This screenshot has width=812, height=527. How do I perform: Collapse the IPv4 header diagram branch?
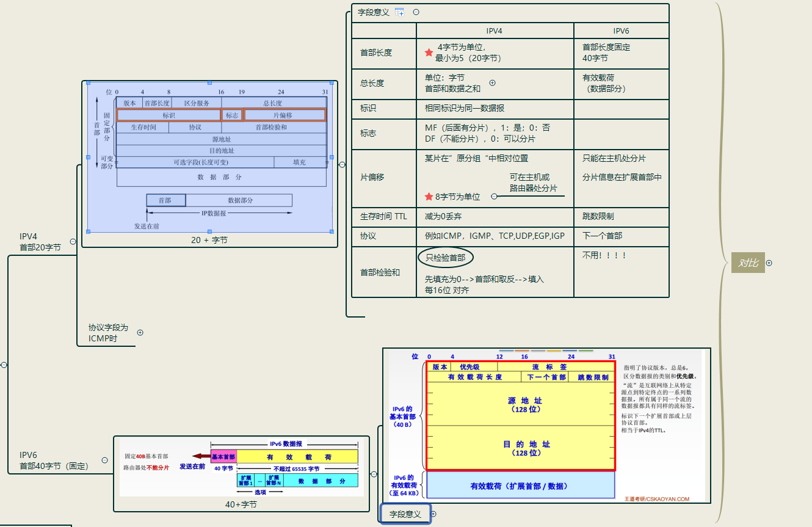click(342, 164)
